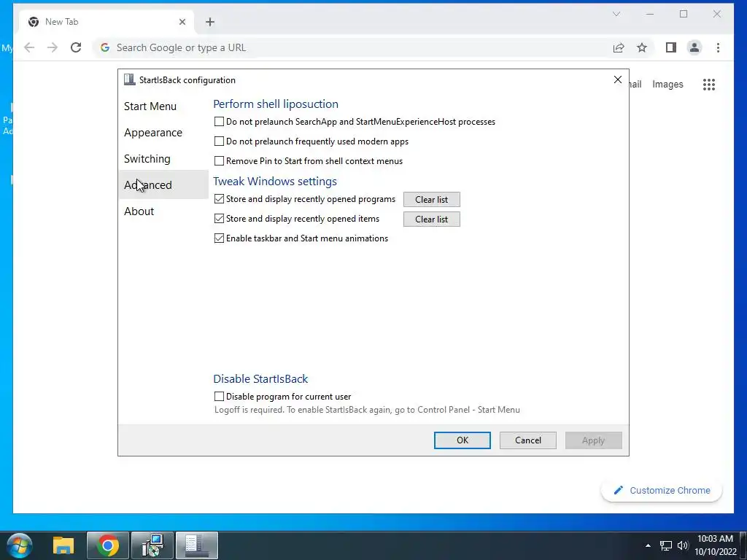The width and height of the screenshot is (747, 560).
Task: Close the StartIsBack configuration dialog
Action: click(x=617, y=79)
